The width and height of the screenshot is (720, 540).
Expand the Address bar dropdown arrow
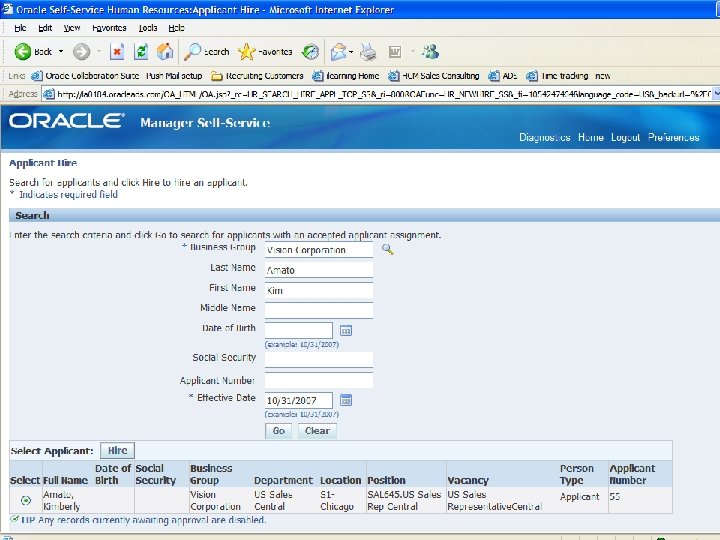[x=716, y=94]
